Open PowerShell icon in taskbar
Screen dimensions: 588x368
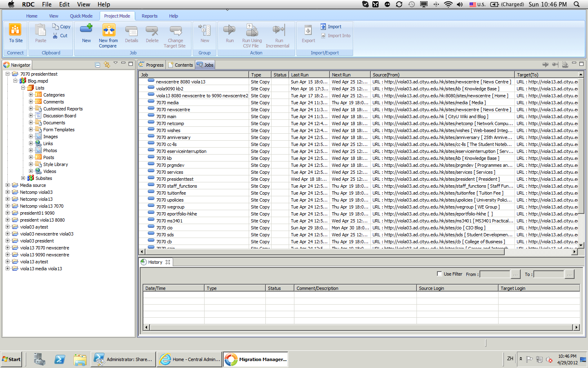pos(60,359)
